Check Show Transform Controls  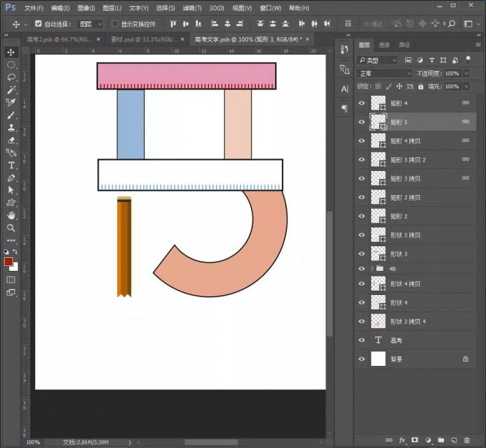point(115,23)
